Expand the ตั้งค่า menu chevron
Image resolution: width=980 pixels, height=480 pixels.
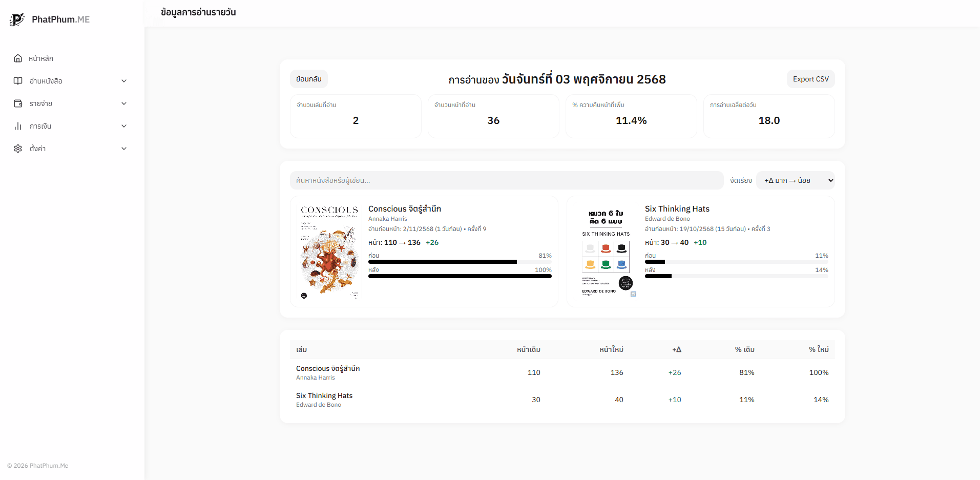coord(124,149)
